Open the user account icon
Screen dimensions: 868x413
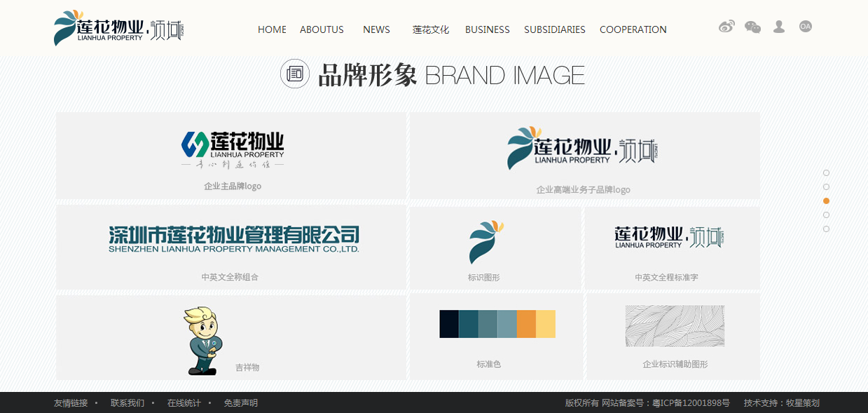pyautogui.click(x=778, y=27)
